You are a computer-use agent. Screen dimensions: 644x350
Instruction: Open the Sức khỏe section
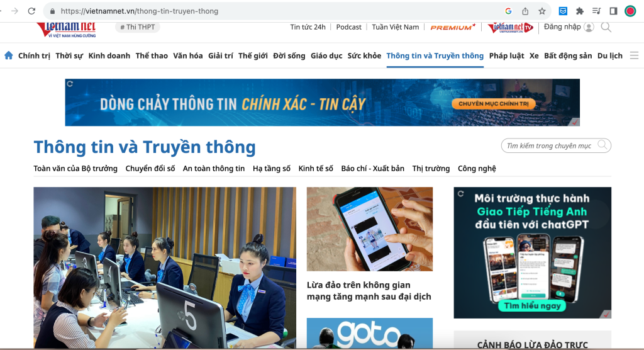point(364,55)
